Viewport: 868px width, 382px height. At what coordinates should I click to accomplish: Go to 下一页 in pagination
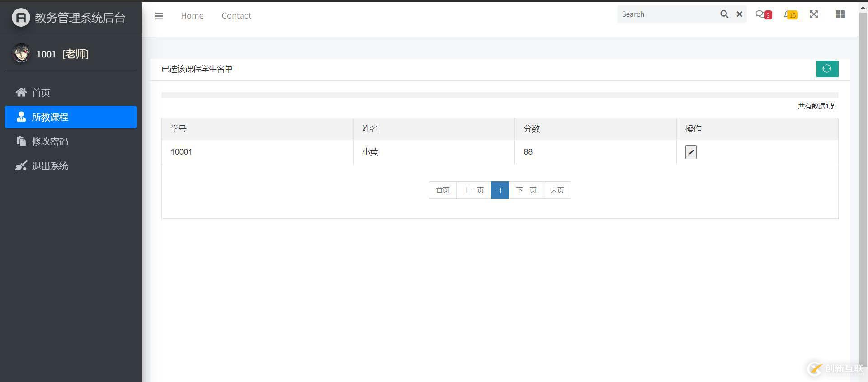pos(526,190)
